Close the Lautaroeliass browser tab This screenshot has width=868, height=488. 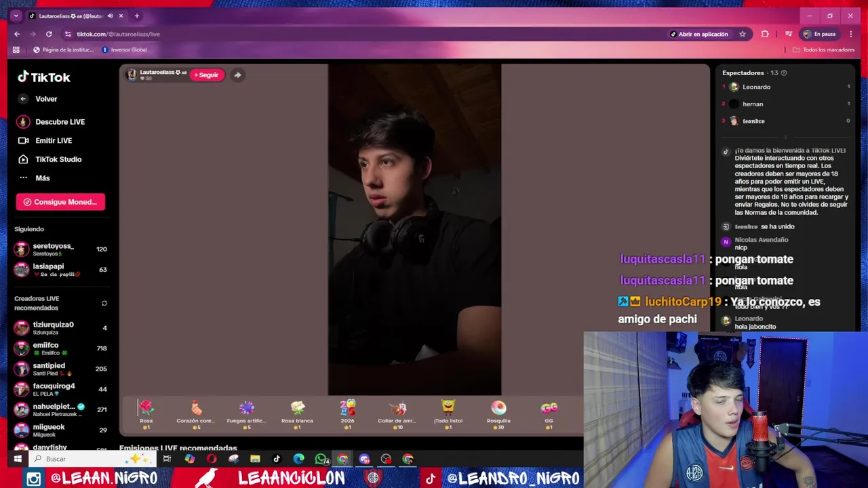point(121,16)
